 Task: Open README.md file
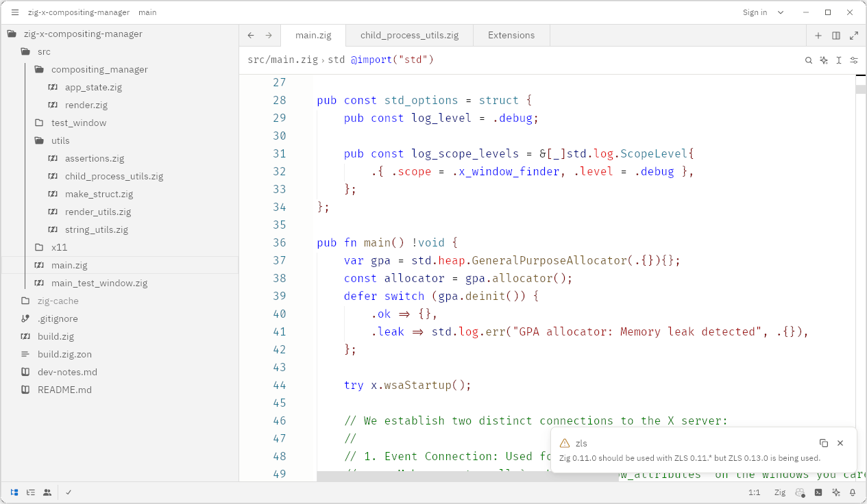(x=119, y=390)
